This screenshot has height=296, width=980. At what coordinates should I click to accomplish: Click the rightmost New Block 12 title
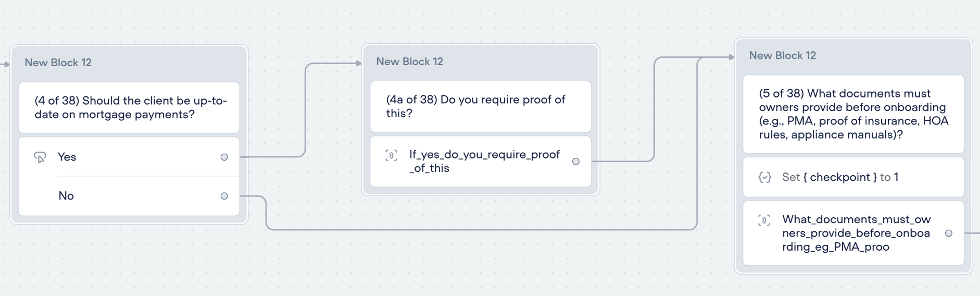(x=783, y=55)
